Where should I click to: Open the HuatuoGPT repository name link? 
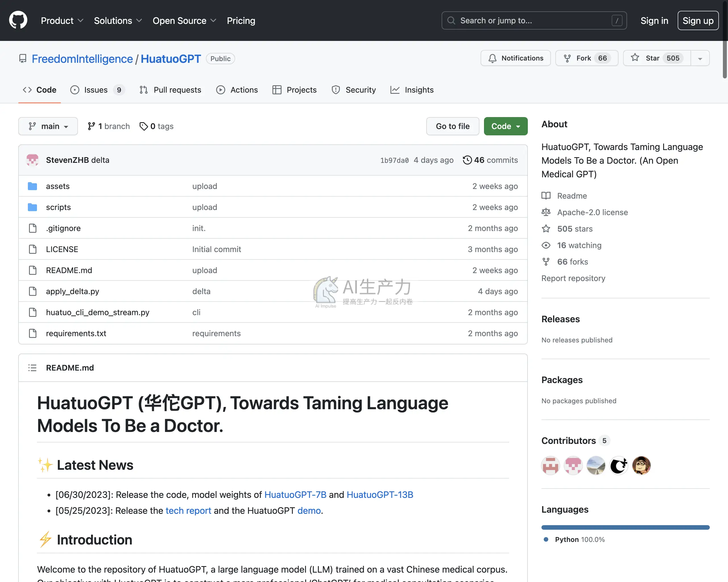[x=171, y=59]
